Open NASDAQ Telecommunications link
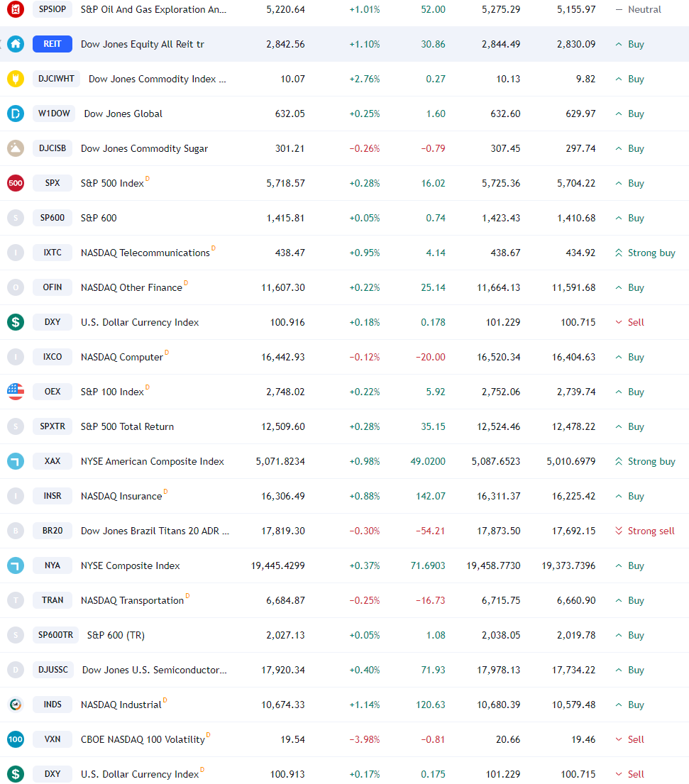 (x=145, y=253)
